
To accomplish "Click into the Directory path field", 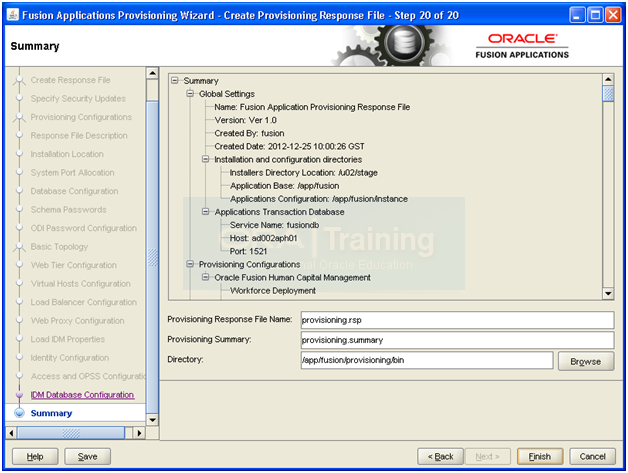I will point(427,360).
